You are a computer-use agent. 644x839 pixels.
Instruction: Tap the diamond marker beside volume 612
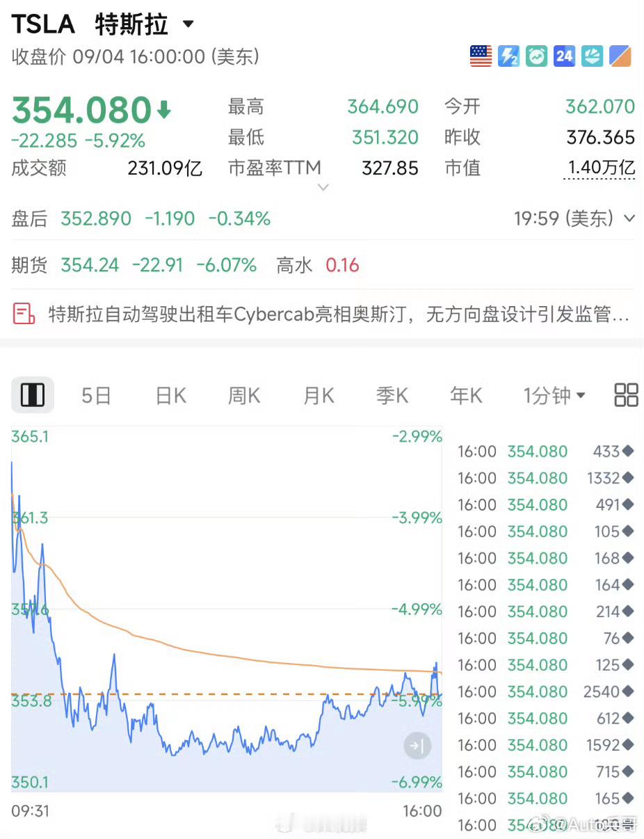(x=628, y=719)
